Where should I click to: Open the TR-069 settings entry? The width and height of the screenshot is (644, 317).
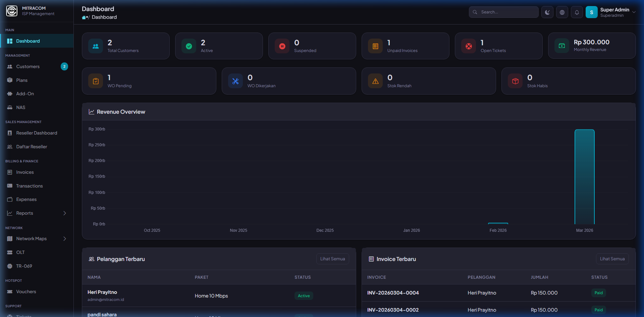(x=23, y=266)
